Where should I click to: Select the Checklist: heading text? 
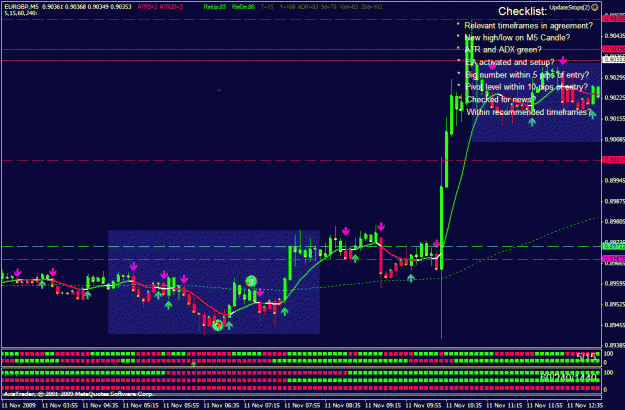click(x=522, y=11)
